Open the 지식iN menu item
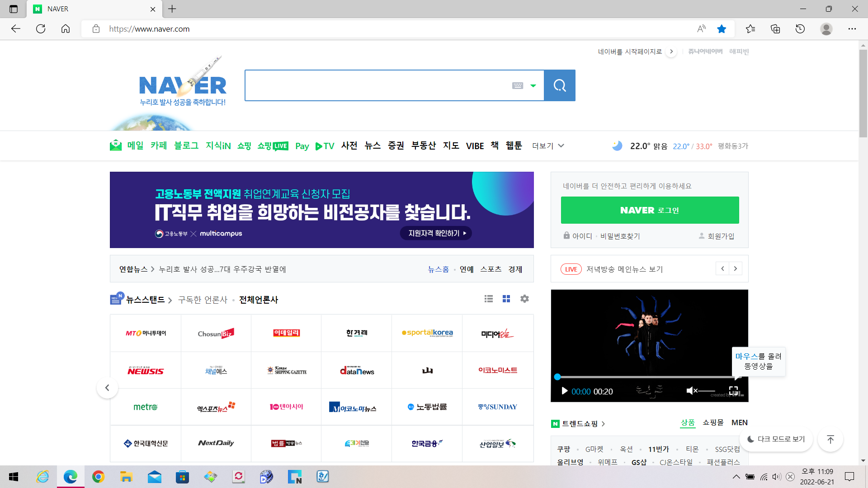 [218, 145]
